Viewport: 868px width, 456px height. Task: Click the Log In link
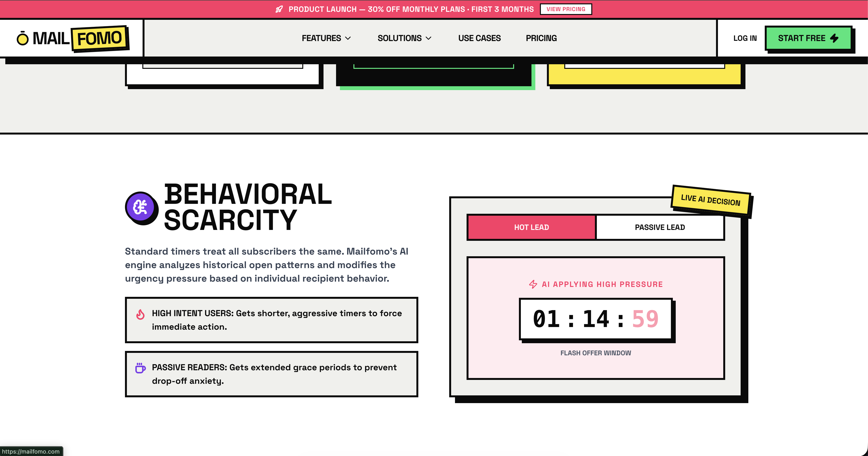click(x=745, y=38)
